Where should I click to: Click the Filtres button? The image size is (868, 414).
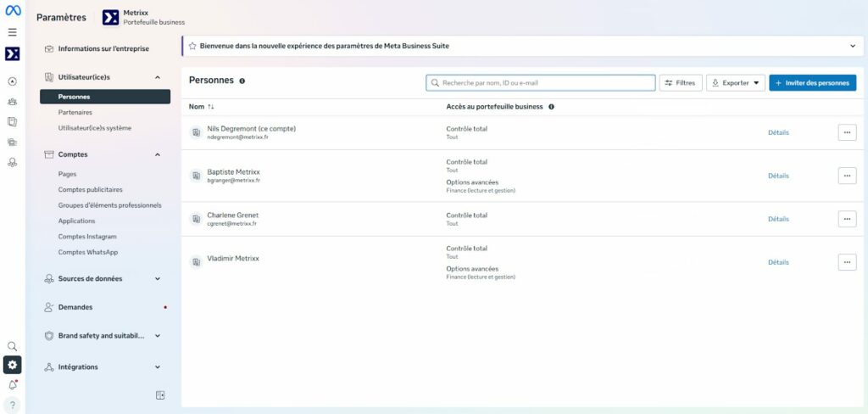pyautogui.click(x=680, y=83)
